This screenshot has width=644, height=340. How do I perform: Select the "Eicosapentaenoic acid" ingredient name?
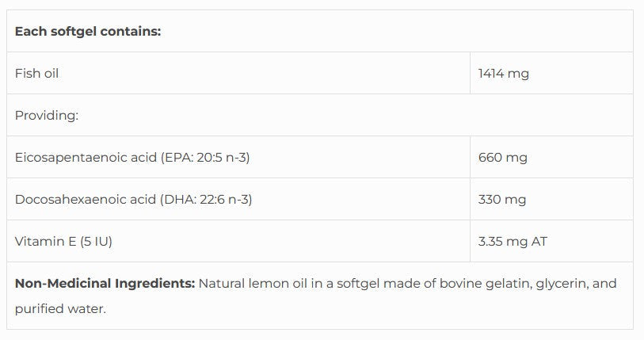pyautogui.click(x=86, y=158)
